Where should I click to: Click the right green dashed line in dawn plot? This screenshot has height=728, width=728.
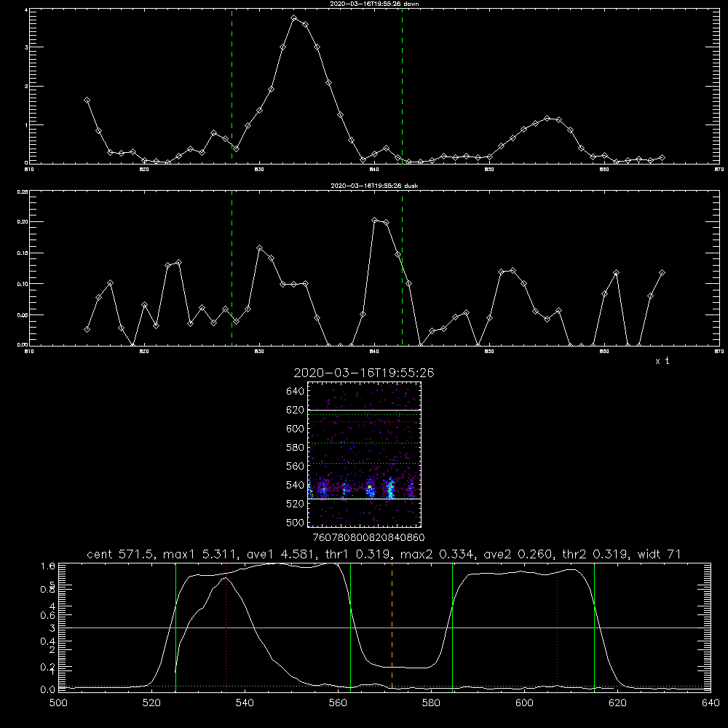pyautogui.click(x=402, y=86)
